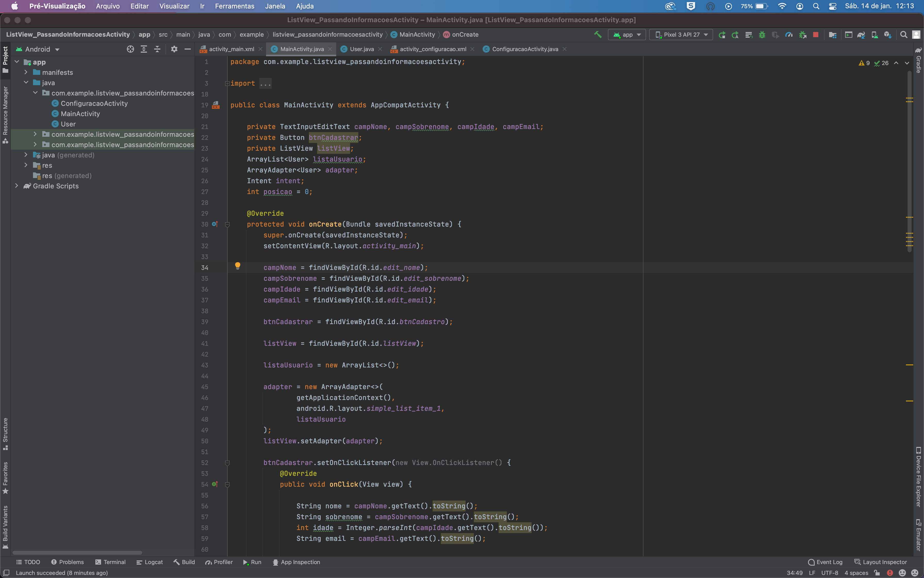Expand the res folder
The width and height of the screenshot is (924, 578).
[26, 165]
